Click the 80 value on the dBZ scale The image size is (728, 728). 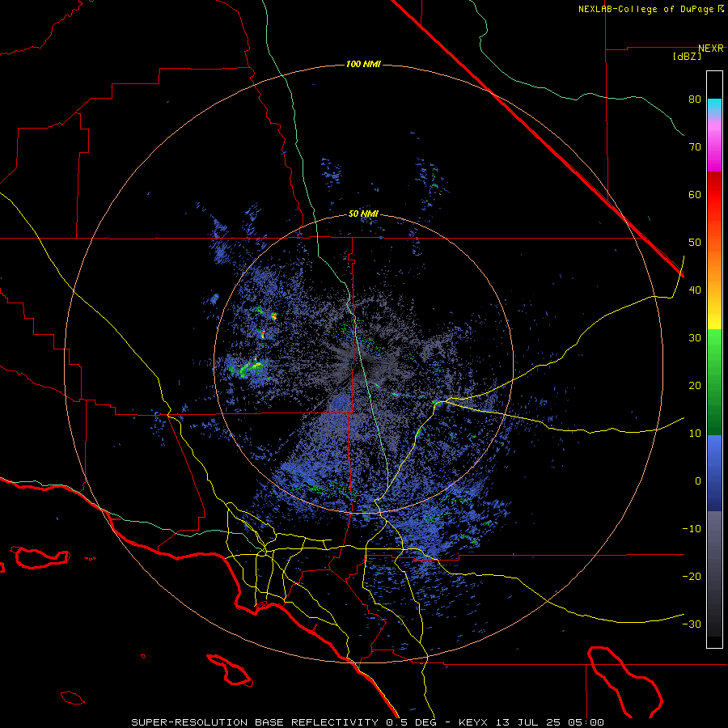(x=695, y=99)
